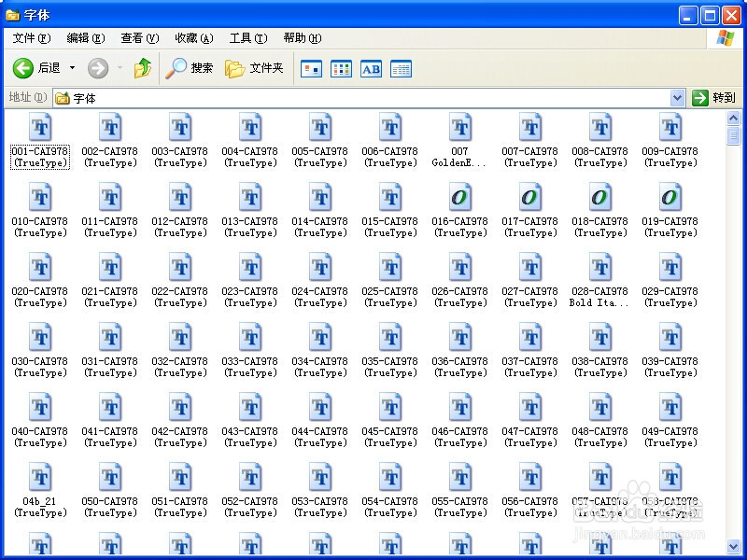Maximize the 字体 window
The image size is (747, 560).
(710, 16)
